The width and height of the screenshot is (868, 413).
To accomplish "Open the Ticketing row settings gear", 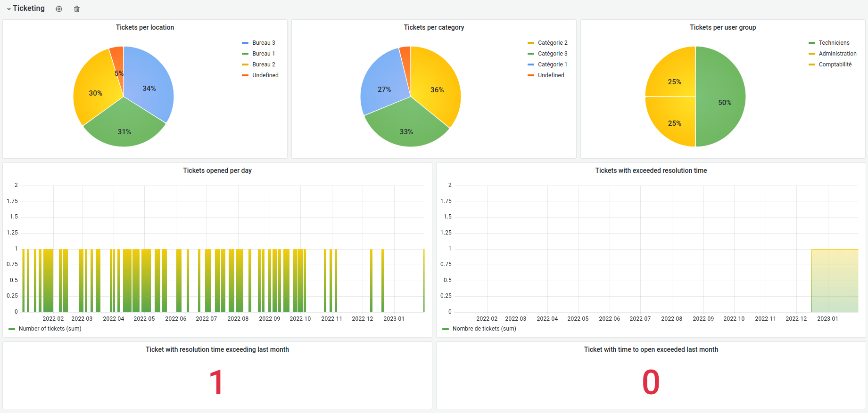I will point(59,9).
